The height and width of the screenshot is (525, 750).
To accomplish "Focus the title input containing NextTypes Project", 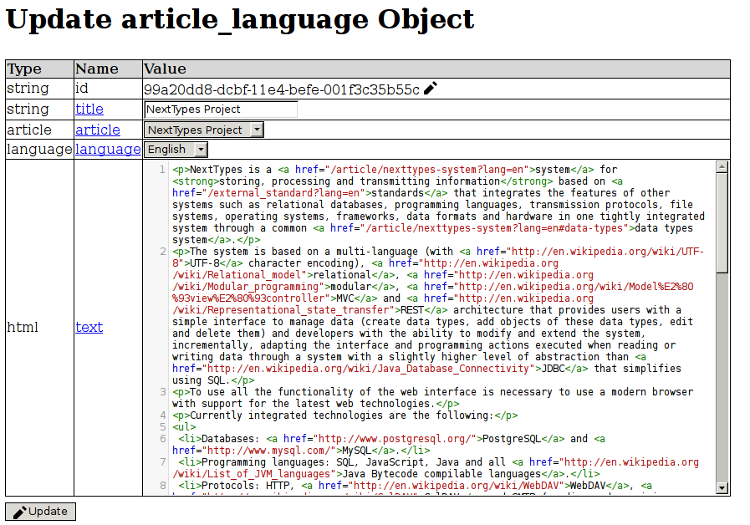I will click(220, 109).
